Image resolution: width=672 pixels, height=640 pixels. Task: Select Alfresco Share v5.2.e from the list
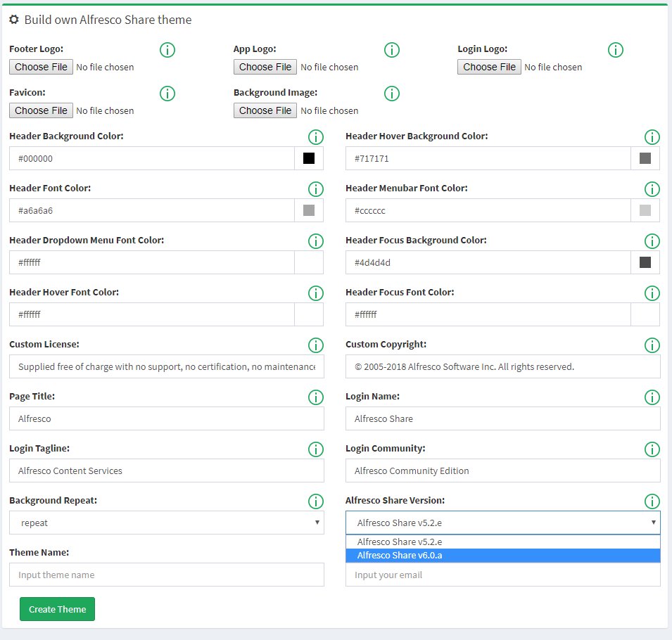pyautogui.click(x=502, y=542)
